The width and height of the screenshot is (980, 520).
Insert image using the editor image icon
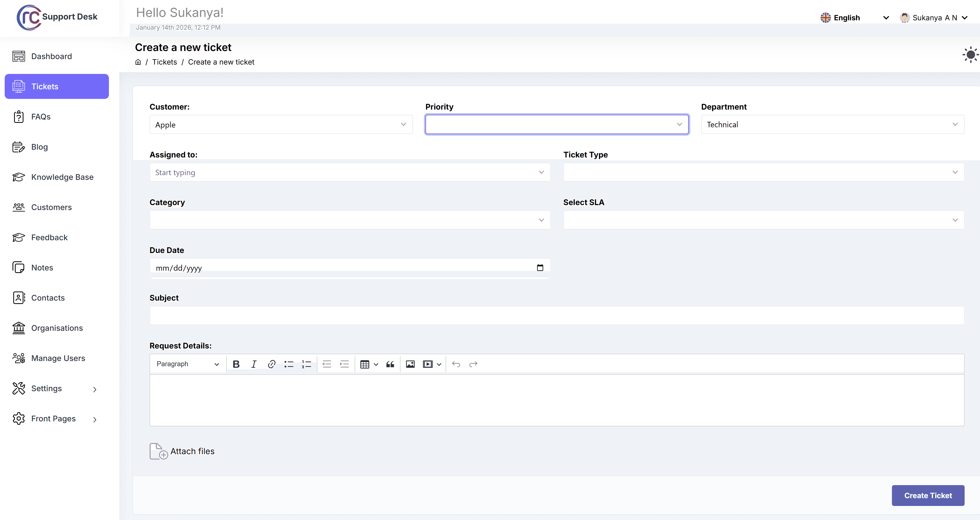pos(410,364)
